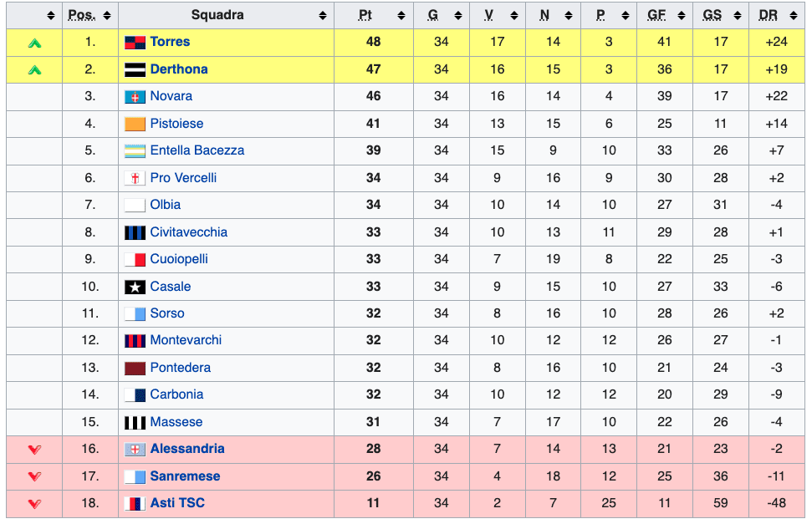812x524 pixels.
Task: Click the sort arrows in the first column
Action: [x=51, y=16]
